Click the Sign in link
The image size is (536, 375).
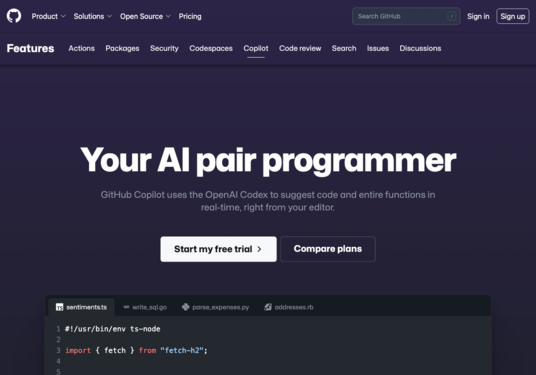(x=478, y=16)
